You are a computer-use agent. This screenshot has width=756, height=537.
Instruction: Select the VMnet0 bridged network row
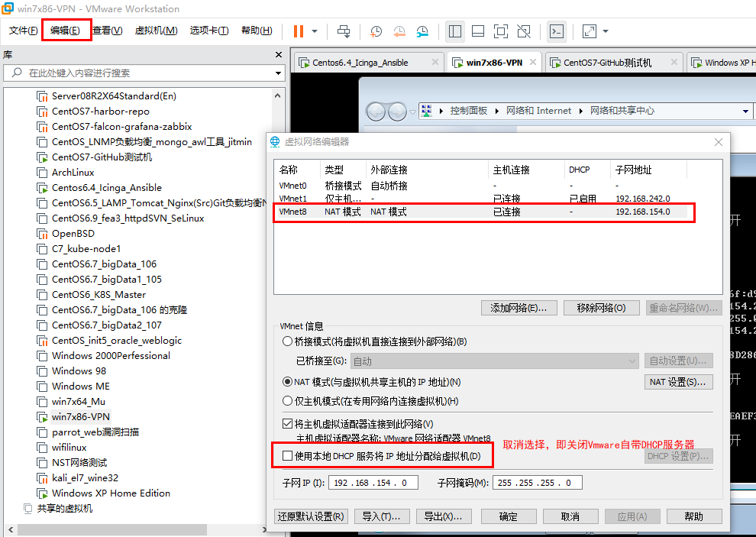(480, 186)
